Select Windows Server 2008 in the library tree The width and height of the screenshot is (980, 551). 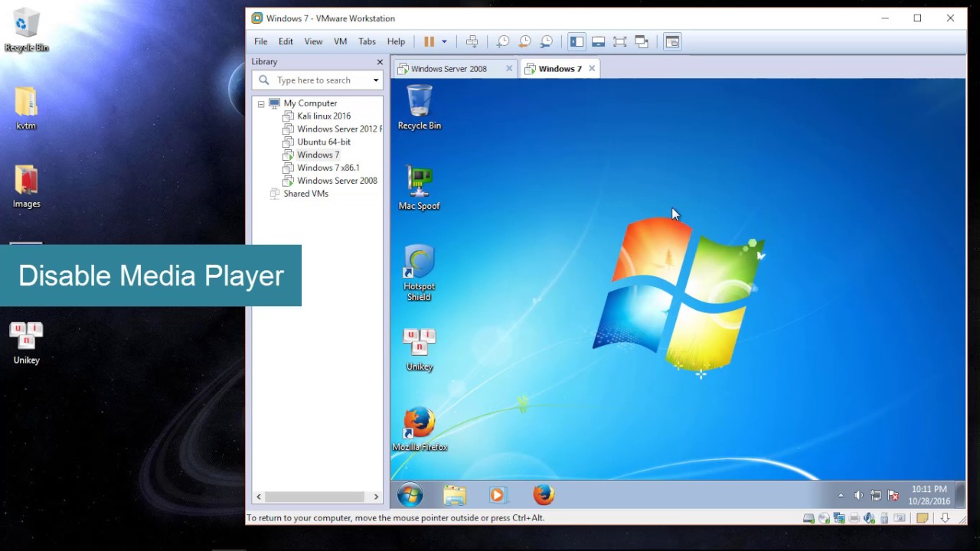330,181
